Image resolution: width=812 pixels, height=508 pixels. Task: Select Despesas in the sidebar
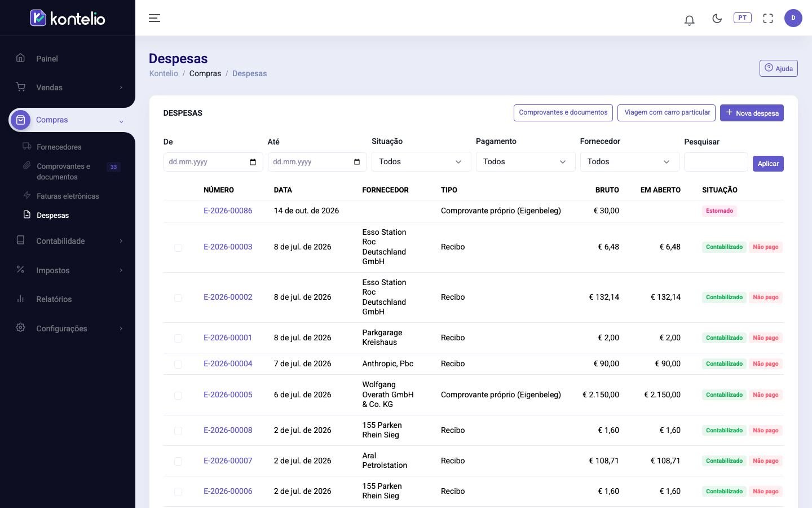pyautogui.click(x=52, y=215)
